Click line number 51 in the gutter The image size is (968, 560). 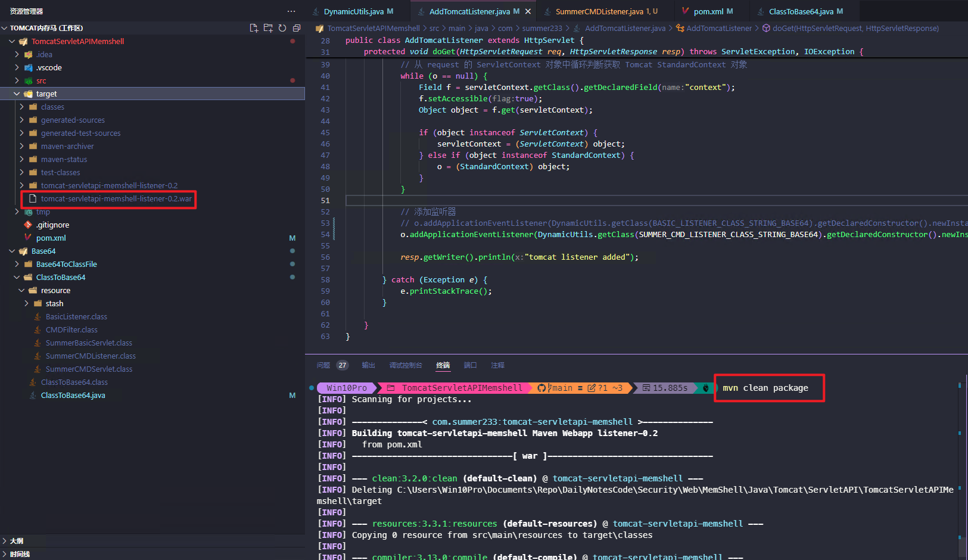pos(325,201)
